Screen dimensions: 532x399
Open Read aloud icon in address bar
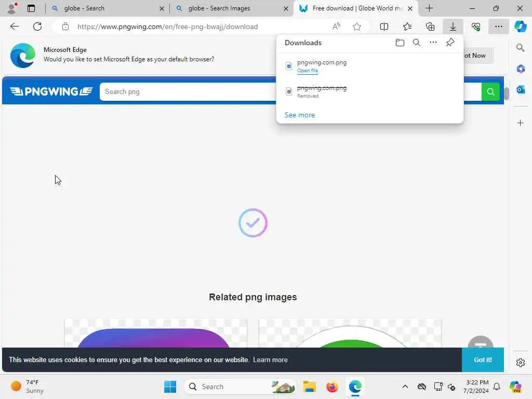[x=336, y=26]
